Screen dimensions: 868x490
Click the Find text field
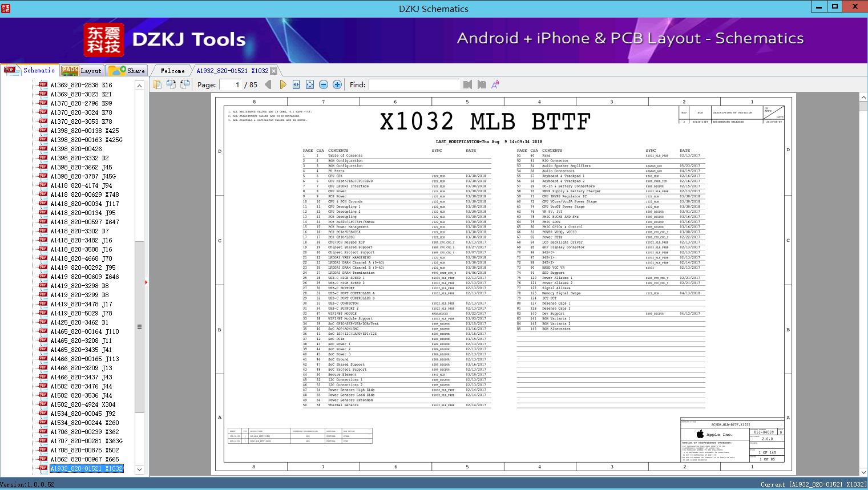coord(414,84)
